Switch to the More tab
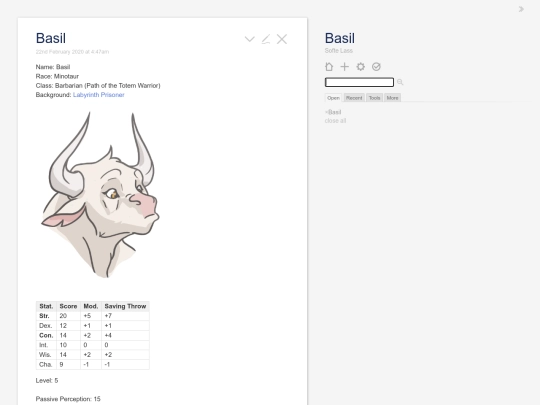Screen dimensions: 540x405 pyautogui.click(x=392, y=98)
